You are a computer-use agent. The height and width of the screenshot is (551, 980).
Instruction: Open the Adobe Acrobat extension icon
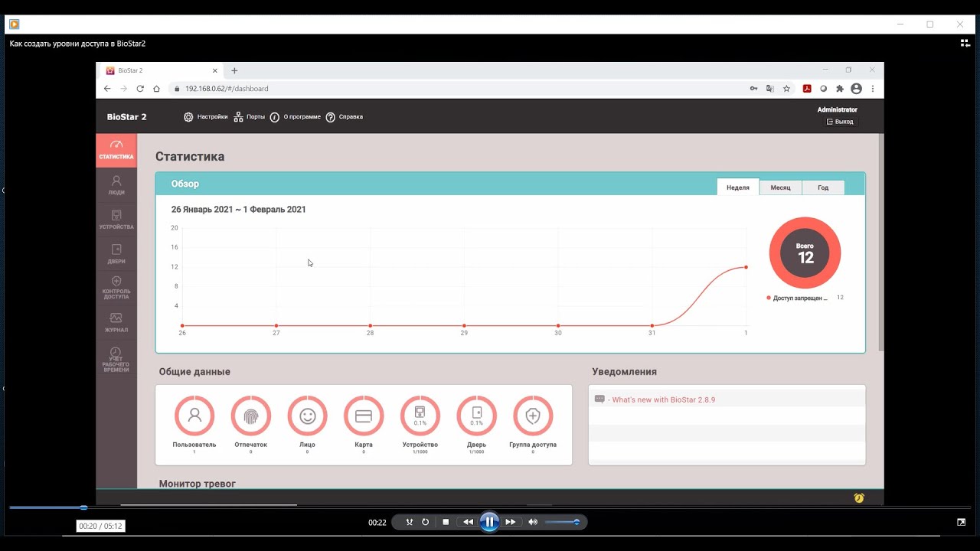point(807,89)
